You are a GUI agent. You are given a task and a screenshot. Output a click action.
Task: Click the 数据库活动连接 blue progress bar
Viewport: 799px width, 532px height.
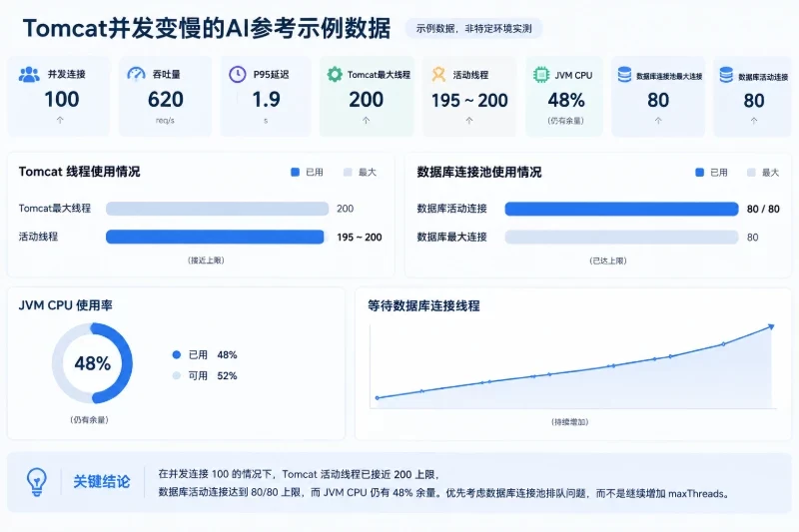tap(621, 209)
